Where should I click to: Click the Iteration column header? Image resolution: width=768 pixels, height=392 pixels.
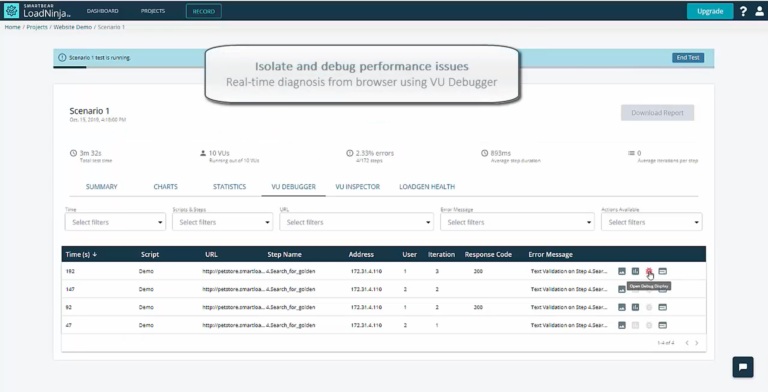(x=441, y=254)
